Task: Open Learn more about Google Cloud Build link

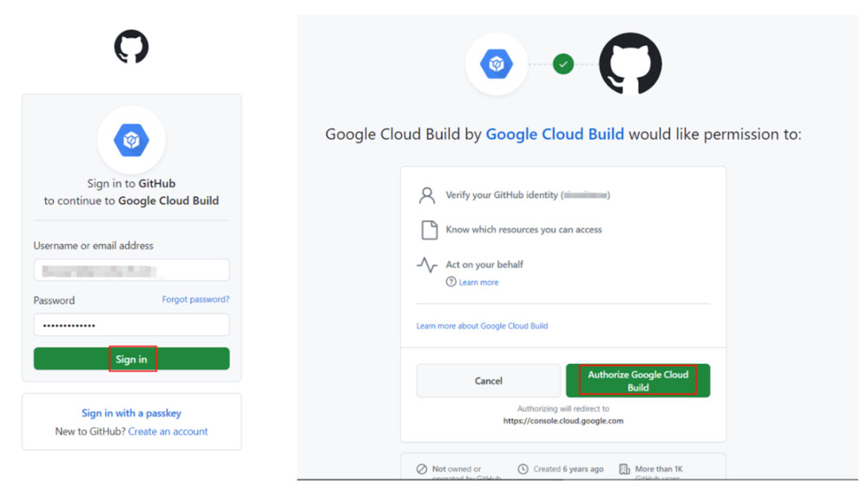Action: point(482,326)
